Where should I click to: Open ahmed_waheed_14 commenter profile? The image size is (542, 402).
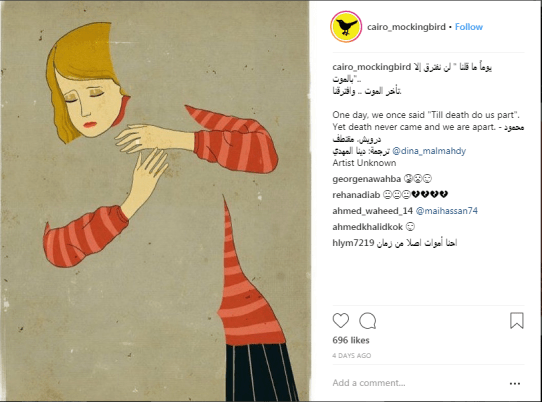[x=373, y=211]
